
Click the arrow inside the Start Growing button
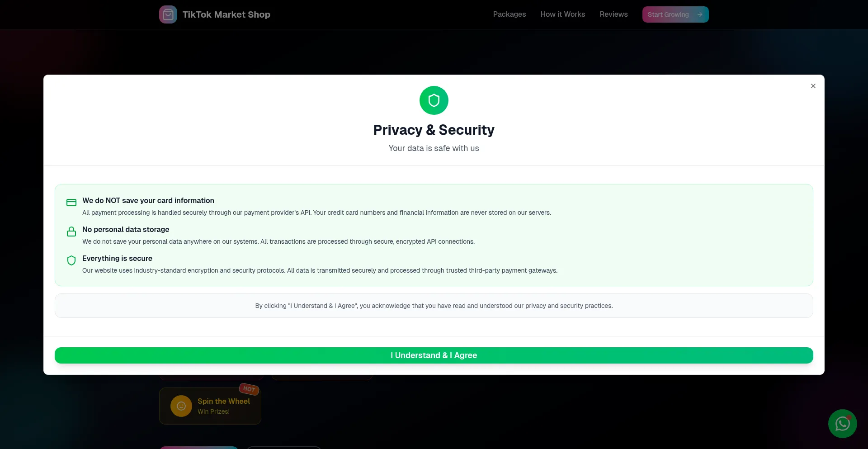tap(700, 14)
